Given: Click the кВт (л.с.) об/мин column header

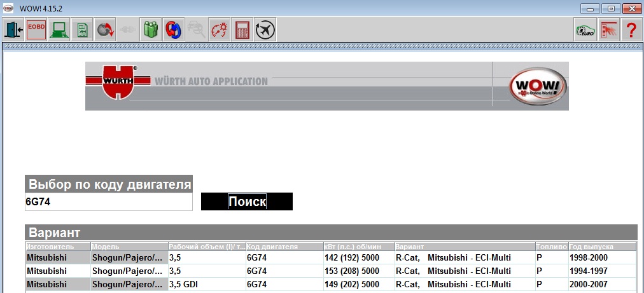Looking at the screenshot, I should (359, 247).
